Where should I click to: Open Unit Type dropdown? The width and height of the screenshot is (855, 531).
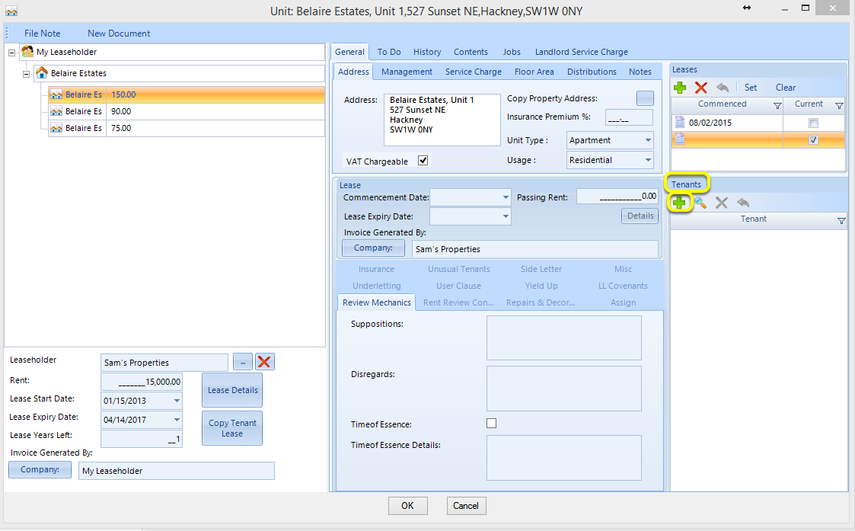pos(648,140)
